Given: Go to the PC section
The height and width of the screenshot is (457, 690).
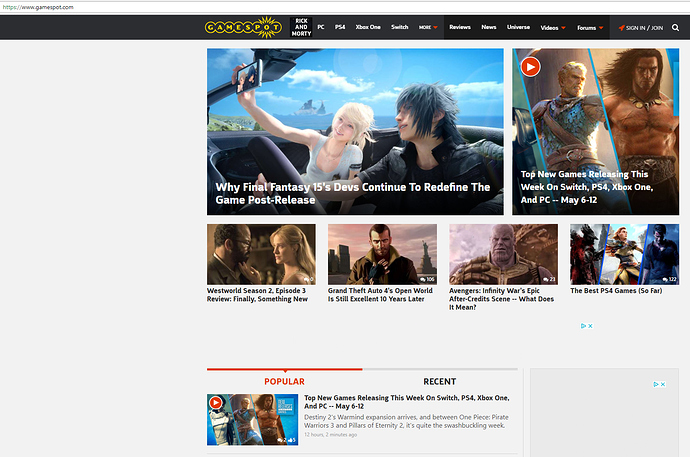Looking at the screenshot, I should coord(321,27).
